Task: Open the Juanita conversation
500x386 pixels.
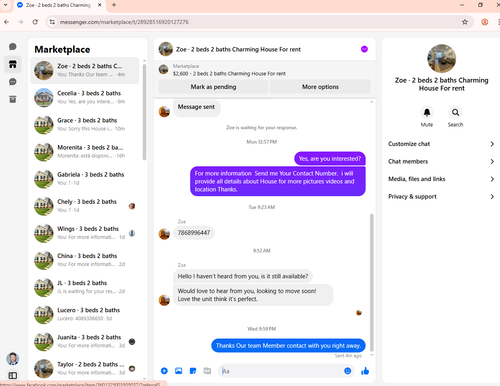Action: (85, 341)
